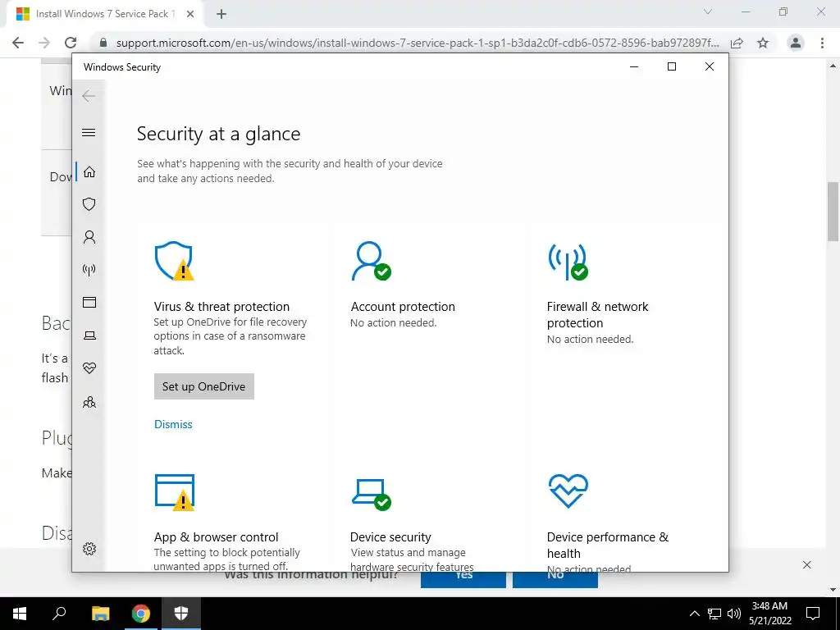This screenshot has width=840, height=630.
Task: Open Virus & threat protection heading
Action: point(221,307)
